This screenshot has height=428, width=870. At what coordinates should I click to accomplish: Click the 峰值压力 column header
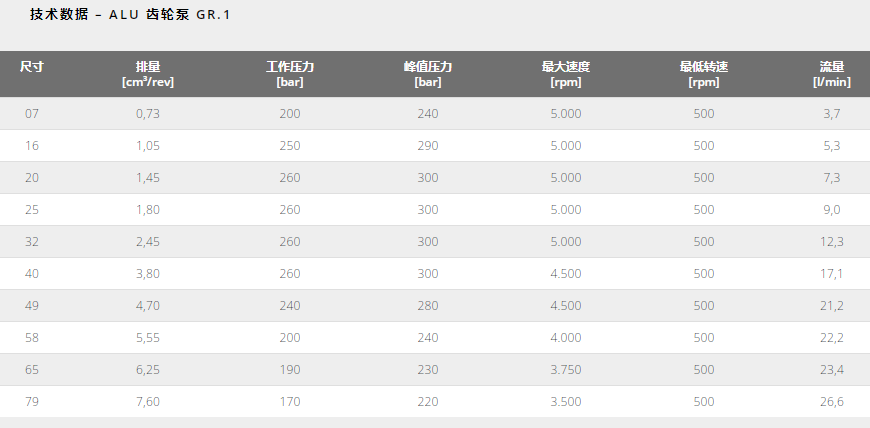(428, 74)
